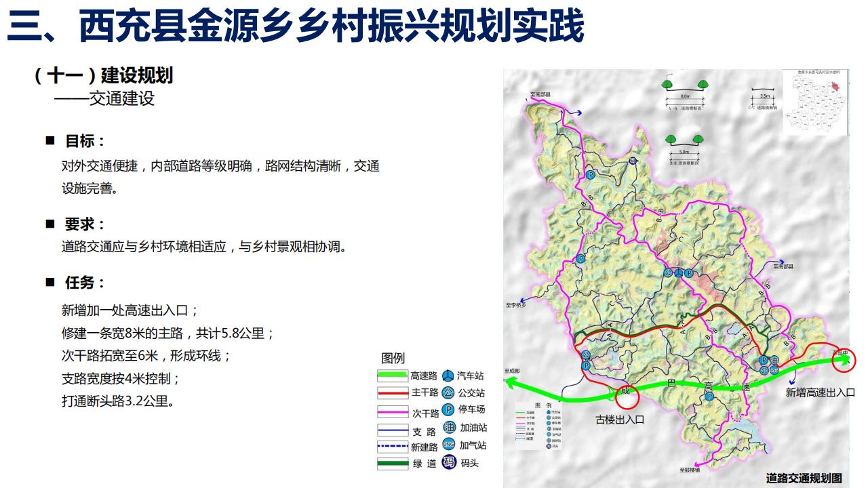Click the line 次干路拓宽至6米，形成环线；
868x488 pixels.
tap(146, 356)
